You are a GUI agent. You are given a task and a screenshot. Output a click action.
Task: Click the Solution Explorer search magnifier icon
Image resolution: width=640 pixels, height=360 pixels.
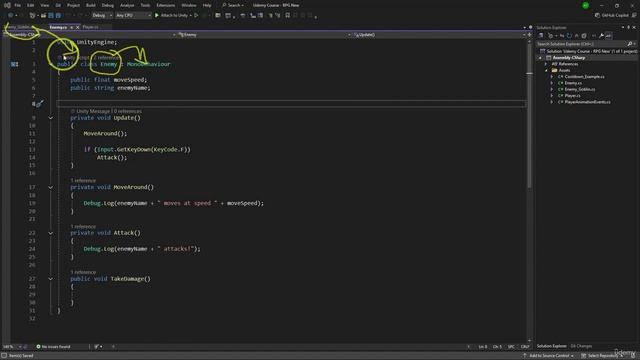630,44
